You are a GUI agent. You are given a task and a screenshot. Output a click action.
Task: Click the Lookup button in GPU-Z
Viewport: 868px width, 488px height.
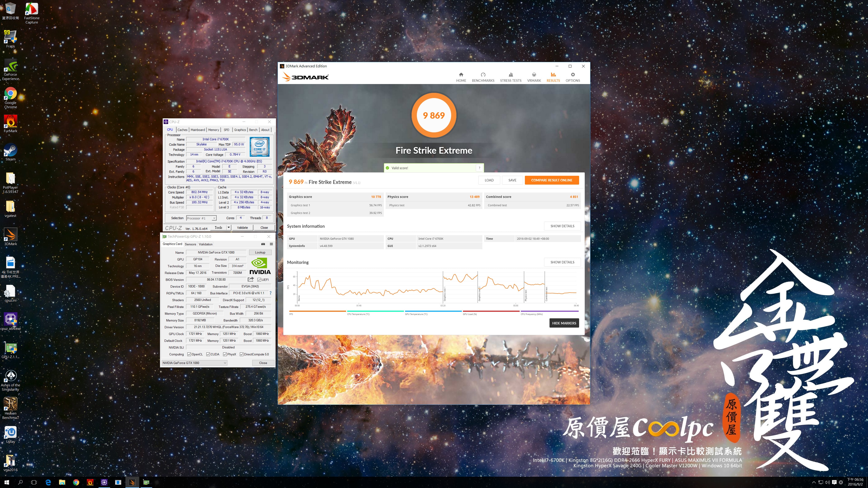click(x=260, y=252)
